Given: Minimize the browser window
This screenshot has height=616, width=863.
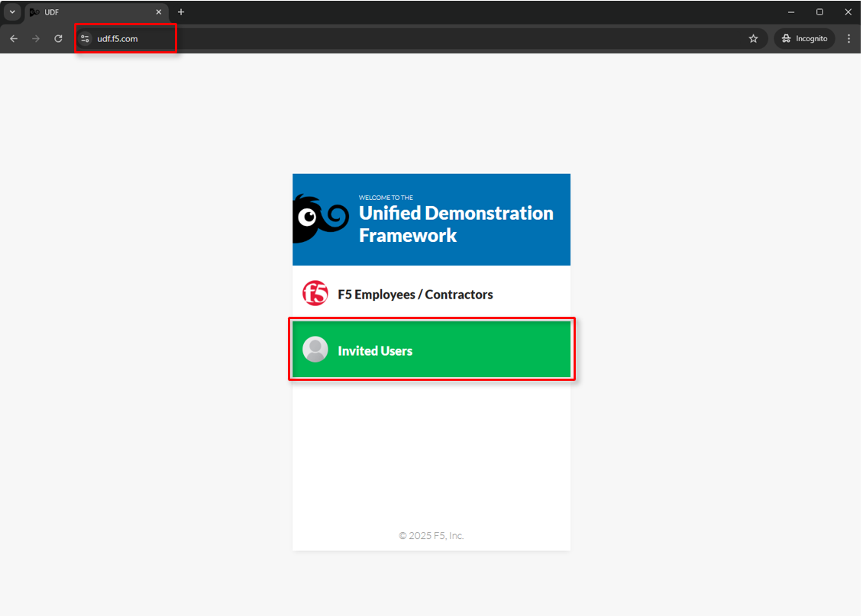Looking at the screenshot, I should point(791,12).
